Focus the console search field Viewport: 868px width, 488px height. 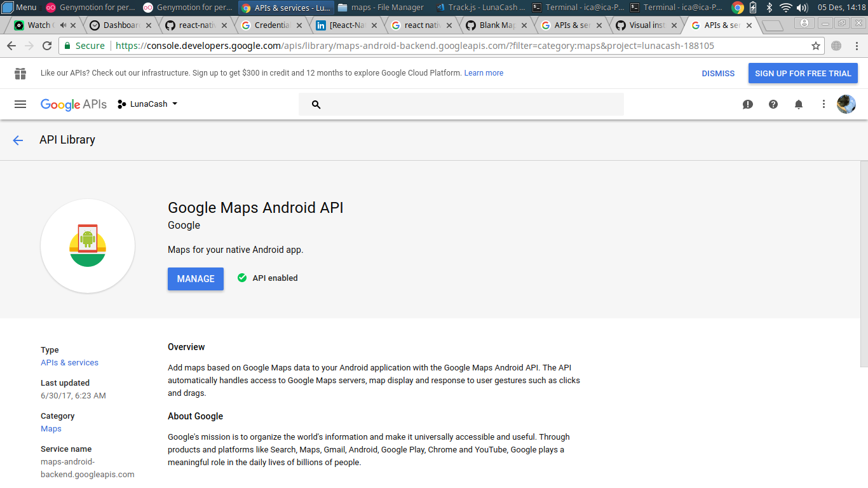[461, 104]
